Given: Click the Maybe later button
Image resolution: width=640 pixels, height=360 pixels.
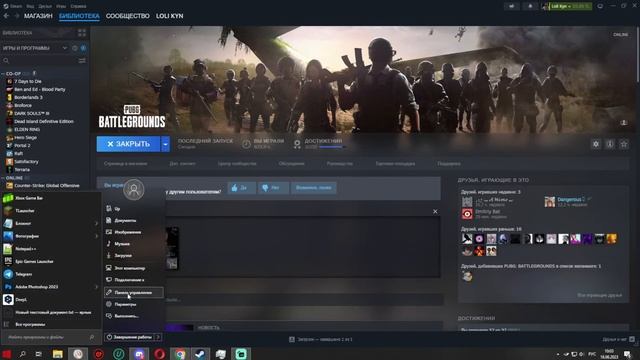Looking at the screenshot, I should [x=313, y=188].
